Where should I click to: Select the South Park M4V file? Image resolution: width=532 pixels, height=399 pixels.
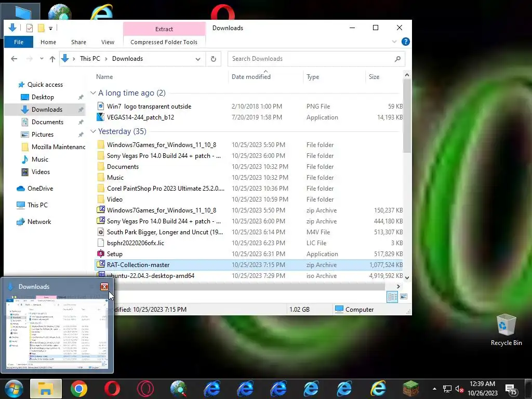(165, 232)
